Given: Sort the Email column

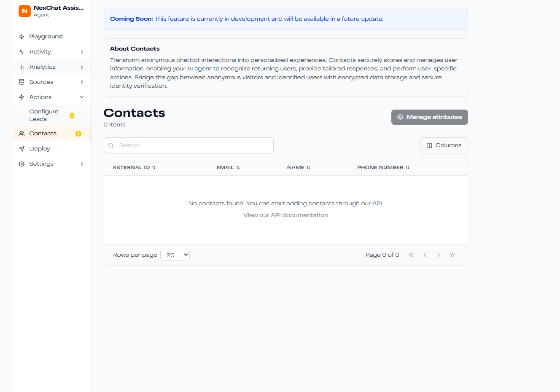Looking at the screenshot, I should pos(238,168).
